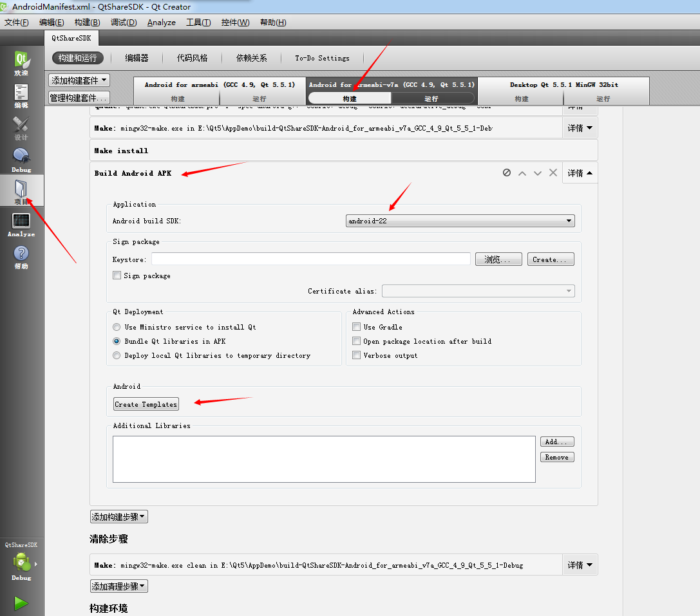Open 构建 for Desktop Qt 5.5.1 MinGW kit
The width and height of the screenshot is (700, 616).
tap(521, 98)
